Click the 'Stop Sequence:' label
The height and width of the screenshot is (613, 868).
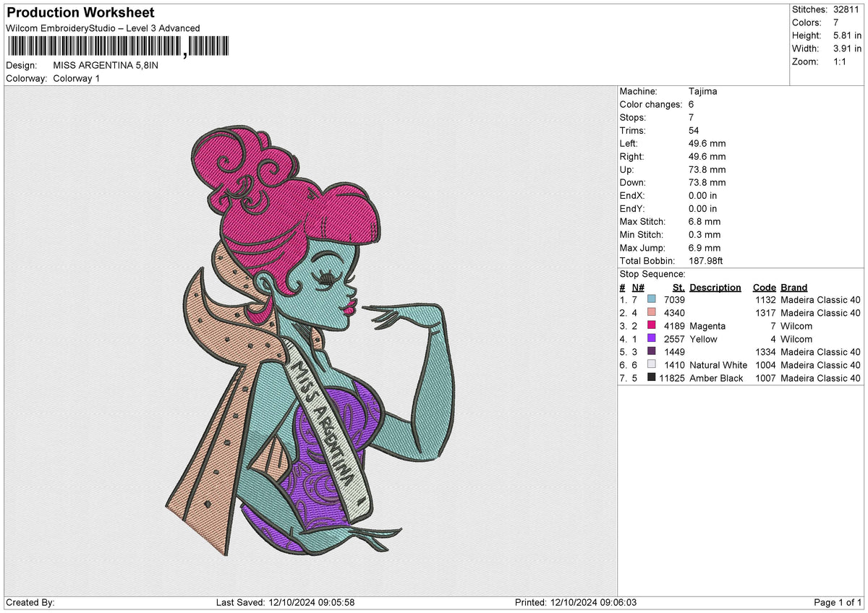pyautogui.click(x=652, y=274)
